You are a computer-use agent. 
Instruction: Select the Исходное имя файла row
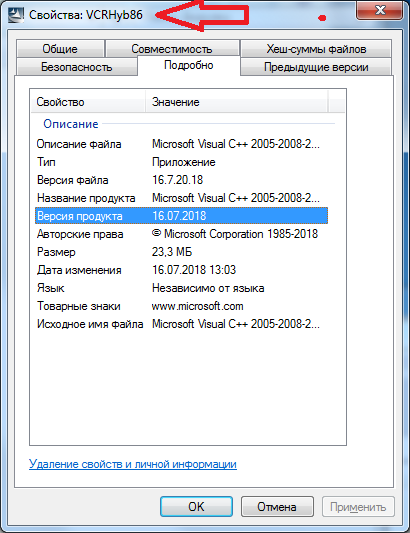click(x=182, y=324)
